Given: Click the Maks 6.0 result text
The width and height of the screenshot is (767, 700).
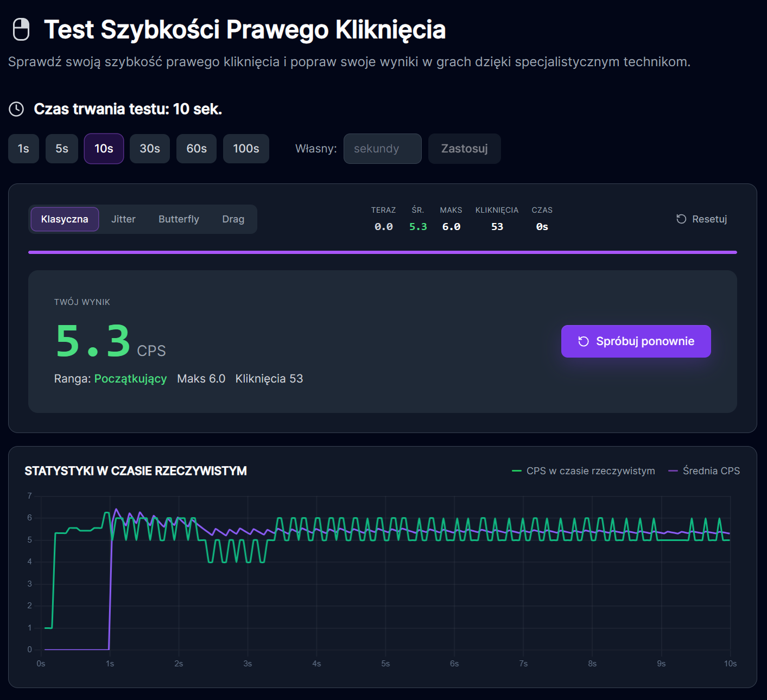Looking at the screenshot, I should click(201, 379).
